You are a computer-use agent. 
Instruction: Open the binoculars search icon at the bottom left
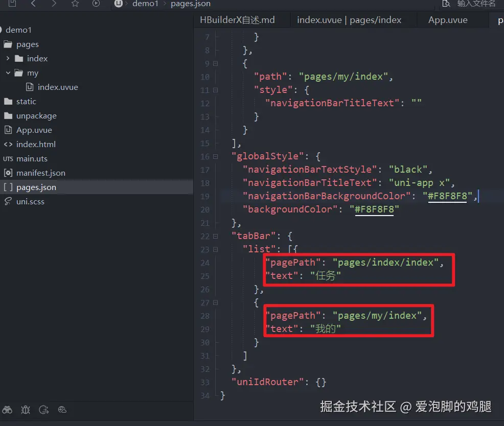[x=7, y=410]
